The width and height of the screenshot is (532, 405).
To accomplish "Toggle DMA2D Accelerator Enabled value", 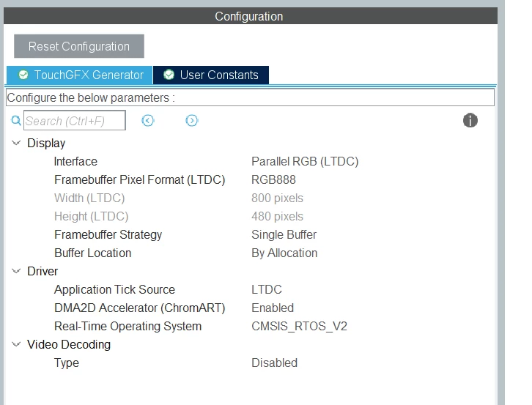I will pyautogui.click(x=273, y=308).
